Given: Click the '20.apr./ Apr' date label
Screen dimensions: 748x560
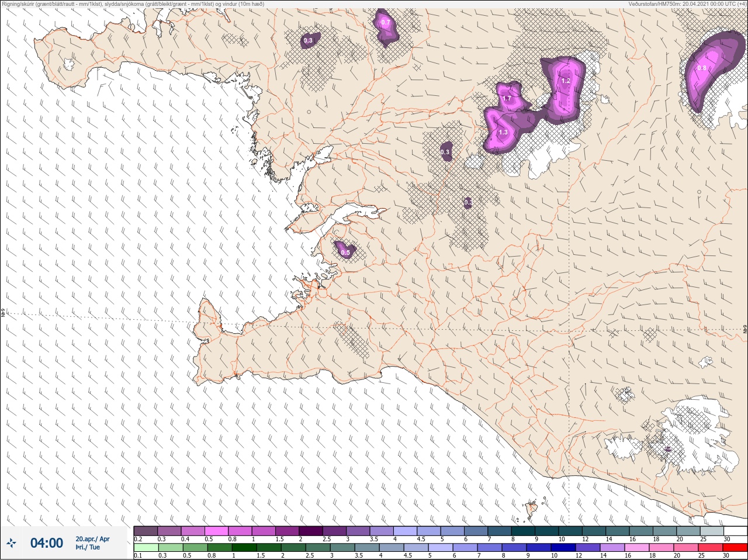Looking at the screenshot, I should (x=92, y=539).
